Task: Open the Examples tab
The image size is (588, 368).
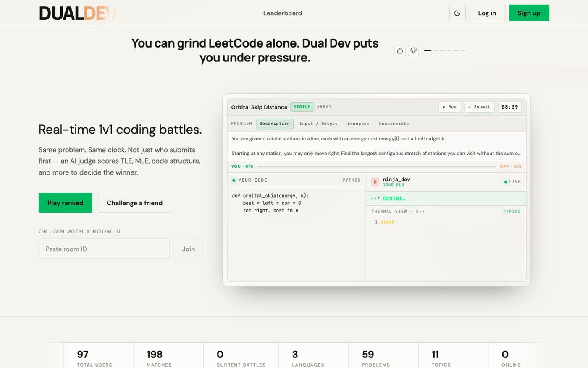Action: coord(358,124)
